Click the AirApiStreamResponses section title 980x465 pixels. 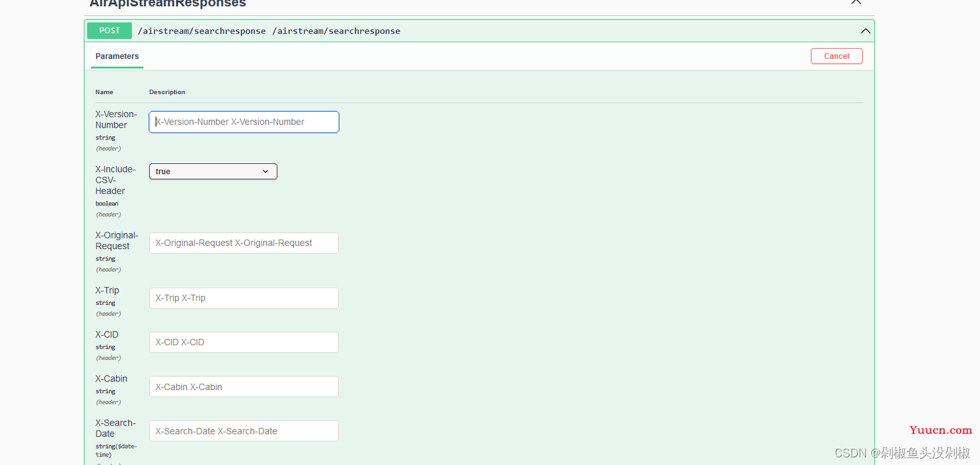tap(168, 3)
